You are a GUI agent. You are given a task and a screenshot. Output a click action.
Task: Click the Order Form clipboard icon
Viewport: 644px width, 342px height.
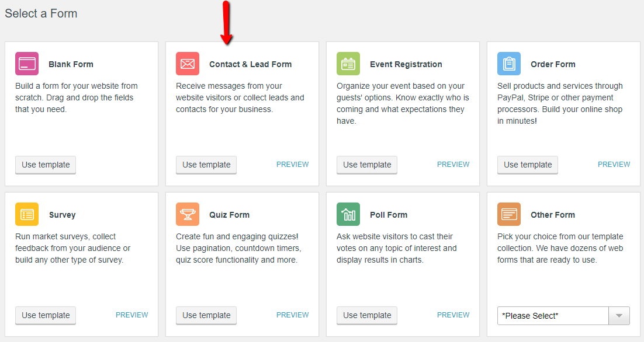509,64
